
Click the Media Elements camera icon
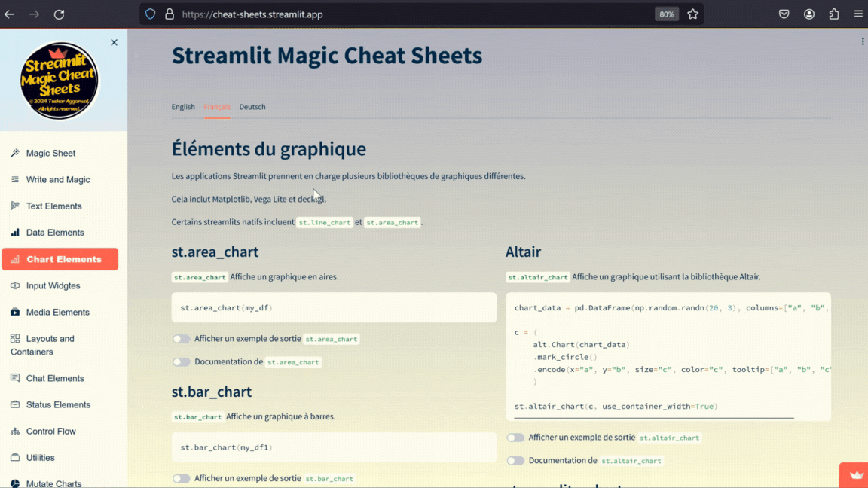click(x=15, y=312)
